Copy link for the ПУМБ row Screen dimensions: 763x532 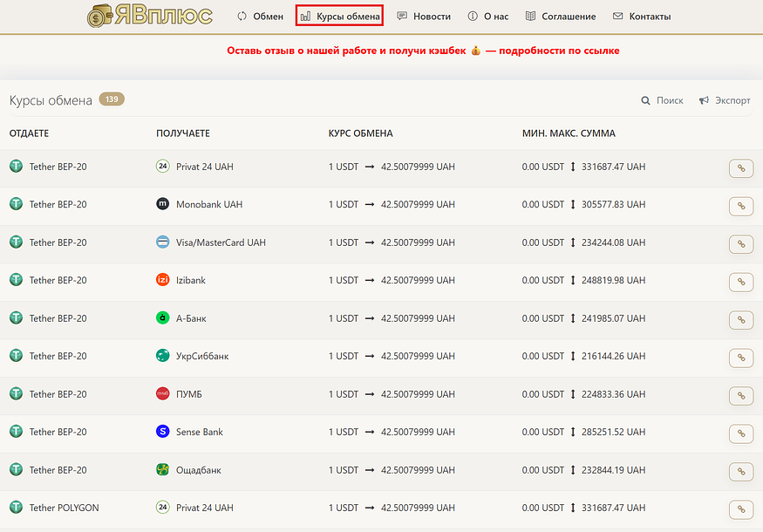741,396
